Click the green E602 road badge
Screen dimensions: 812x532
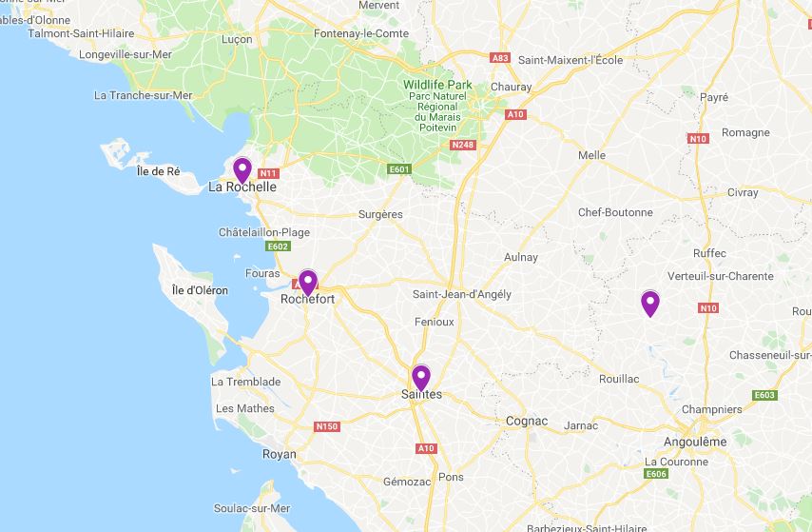(x=278, y=246)
